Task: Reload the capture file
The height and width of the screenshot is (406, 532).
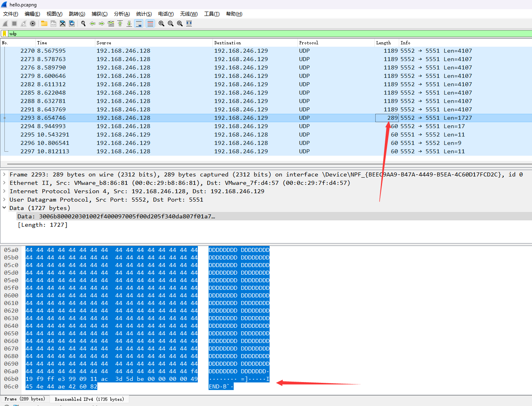Action: pyautogui.click(x=72, y=24)
